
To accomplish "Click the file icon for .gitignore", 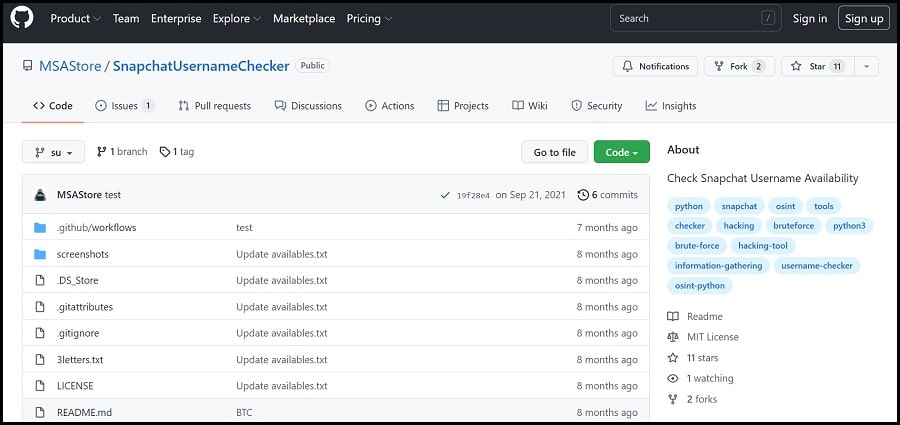I will click(x=40, y=333).
